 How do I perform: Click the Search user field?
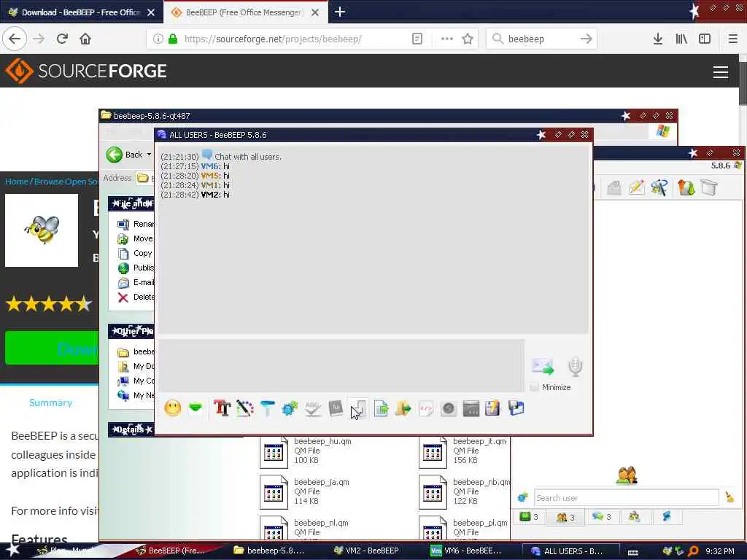coord(626,497)
